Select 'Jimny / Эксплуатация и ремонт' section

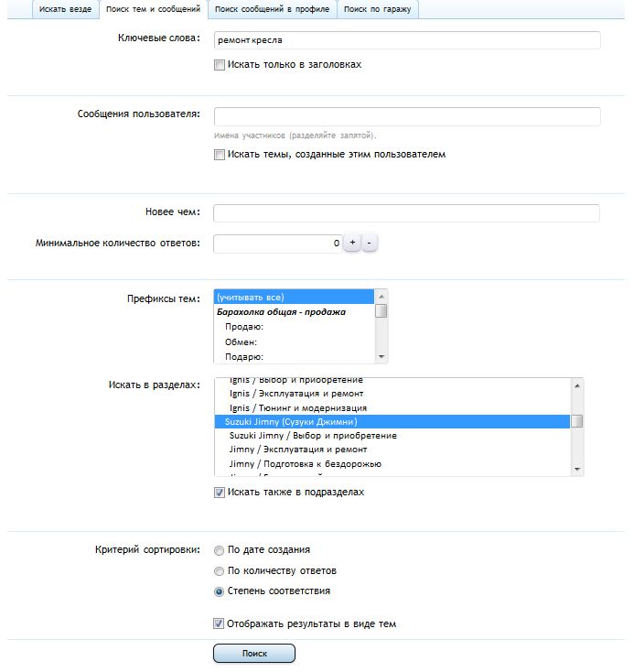298,450
